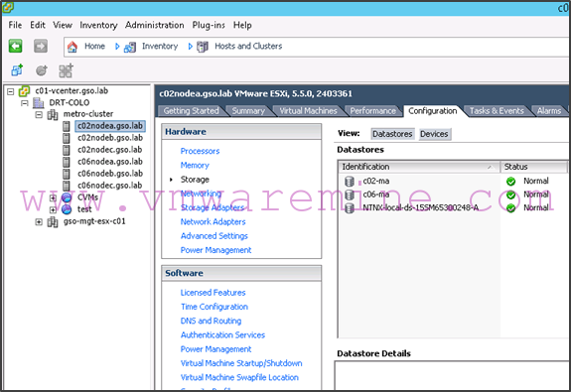Screen dimensions: 571x392
Task: Open the Memory hardware link
Action: click(195, 166)
